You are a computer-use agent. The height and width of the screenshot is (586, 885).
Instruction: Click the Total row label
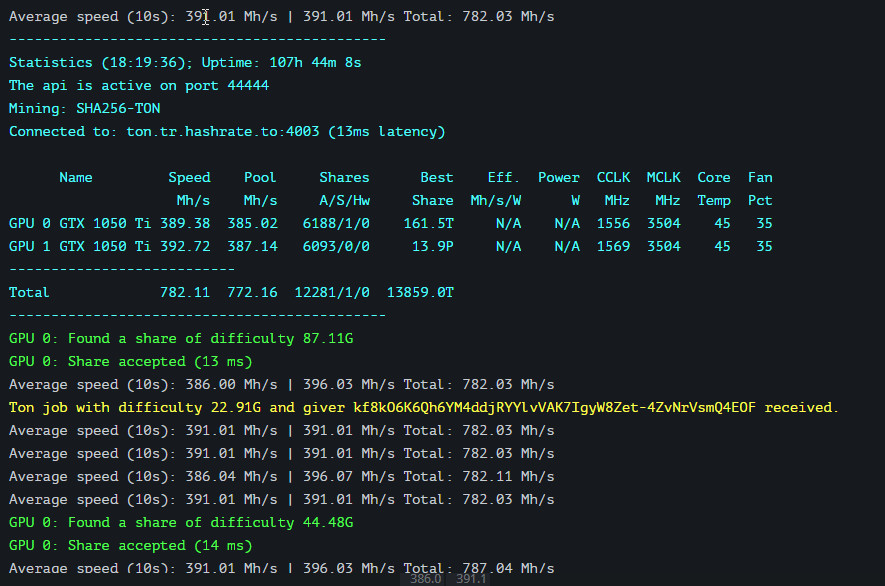[x=29, y=292]
